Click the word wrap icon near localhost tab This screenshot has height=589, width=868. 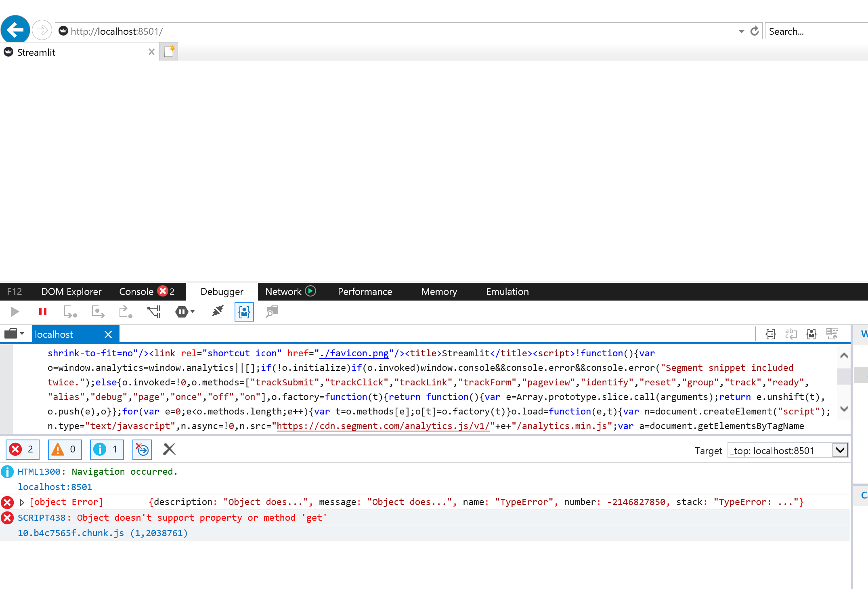tap(791, 334)
